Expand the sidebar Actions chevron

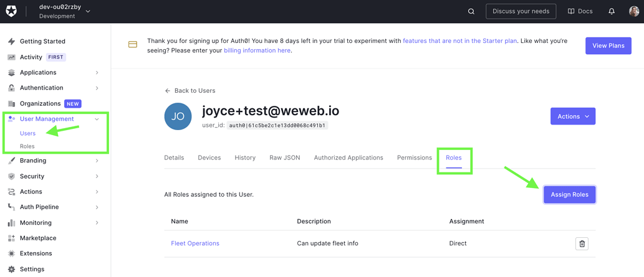click(97, 192)
